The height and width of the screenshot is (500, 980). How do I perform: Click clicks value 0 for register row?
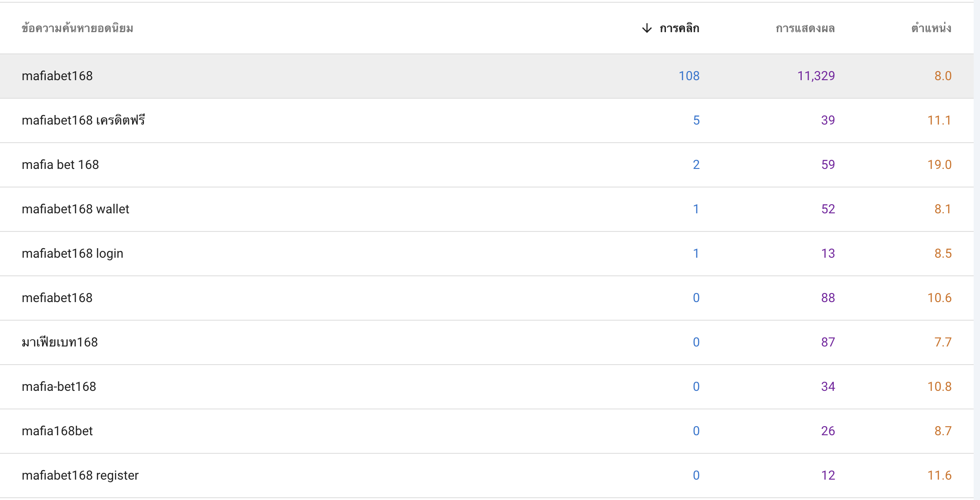pyautogui.click(x=696, y=475)
